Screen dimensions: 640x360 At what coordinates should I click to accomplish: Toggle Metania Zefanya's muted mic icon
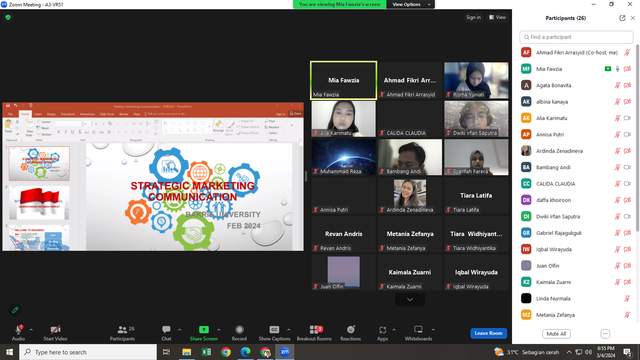pos(627,315)
